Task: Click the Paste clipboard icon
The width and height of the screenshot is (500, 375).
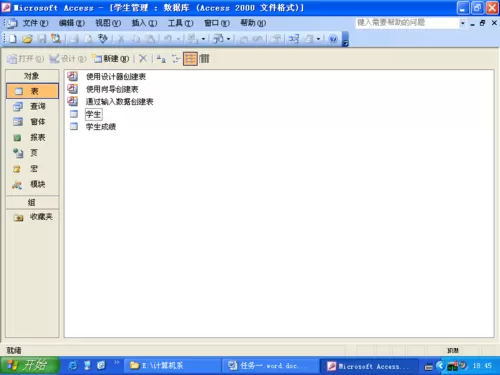Action: [150, 39]
